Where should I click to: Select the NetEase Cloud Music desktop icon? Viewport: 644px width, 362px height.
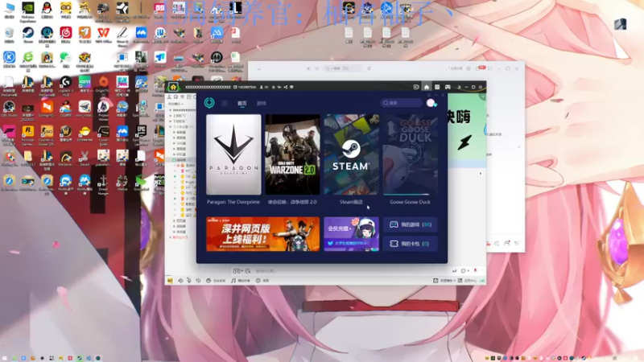(x=66, y=35)
